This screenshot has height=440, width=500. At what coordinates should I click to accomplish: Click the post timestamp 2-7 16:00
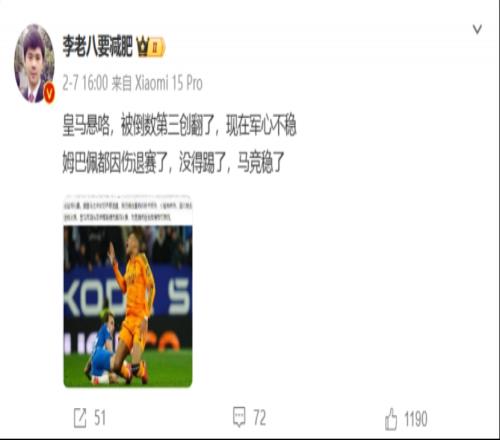[x=85, y=83]
